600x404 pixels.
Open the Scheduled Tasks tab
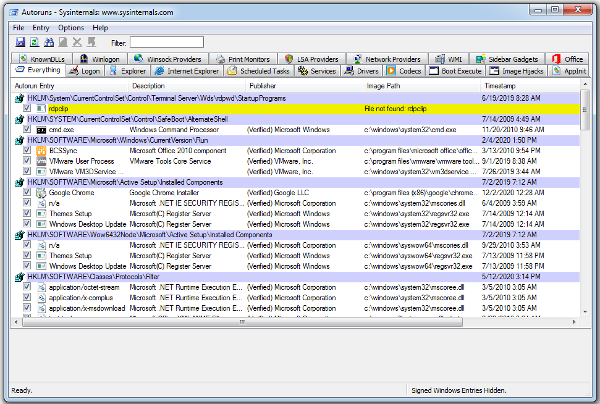click(x=260, y=72)
